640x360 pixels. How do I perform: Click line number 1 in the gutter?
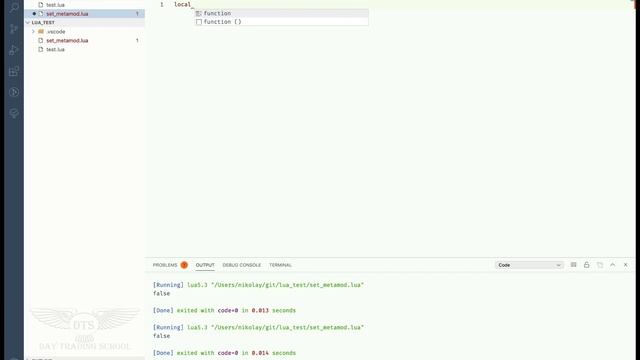tap(162, 4)
